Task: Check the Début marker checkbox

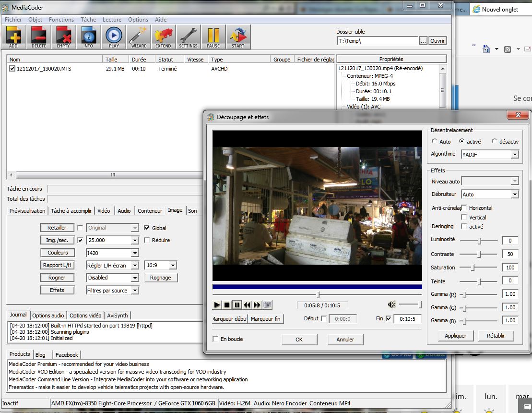Action: pos(324,319)
